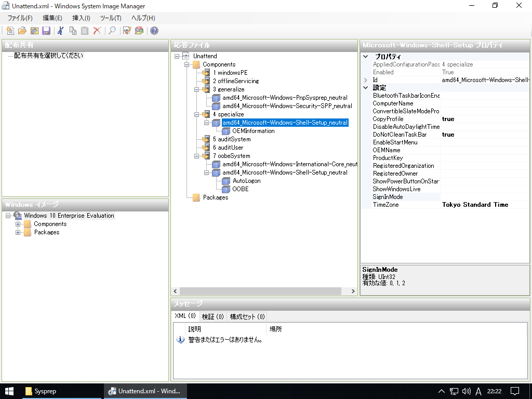Collapse the 設定 property category
532x399 pixels.
(365, 87)
